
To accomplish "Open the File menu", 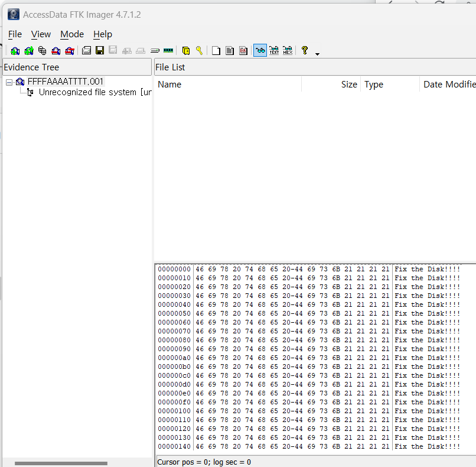I will pyautogui.click(x=15, y=34).
